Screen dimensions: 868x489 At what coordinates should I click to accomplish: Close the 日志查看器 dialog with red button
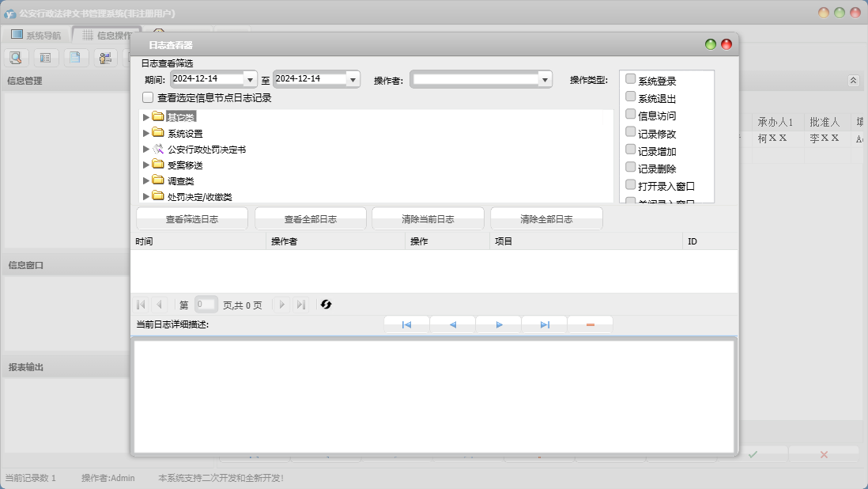[x=726, y=44]
